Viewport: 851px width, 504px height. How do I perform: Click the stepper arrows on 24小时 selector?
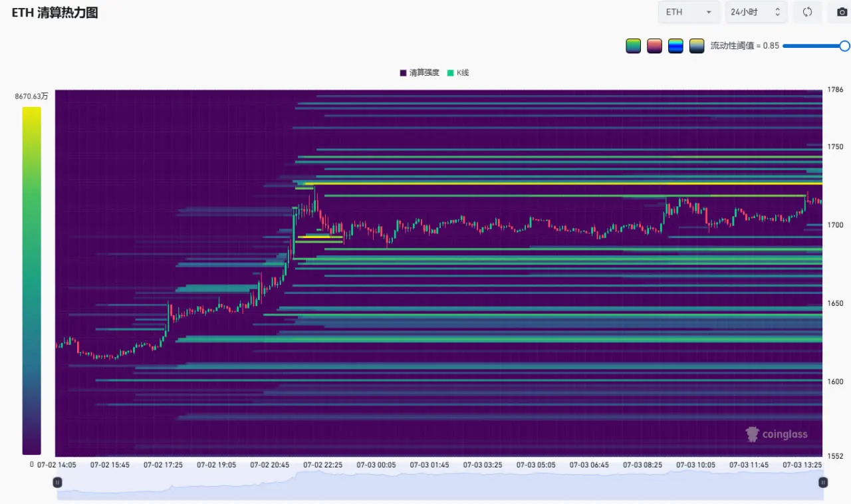777,12
